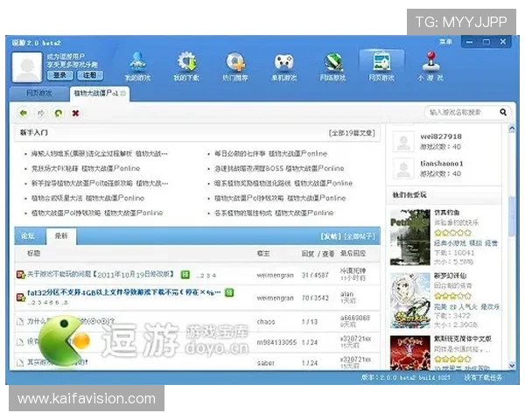Open 热门推荐 disc icon in top bar
This screenshot has height=420, width=525.
pos(235,66)
